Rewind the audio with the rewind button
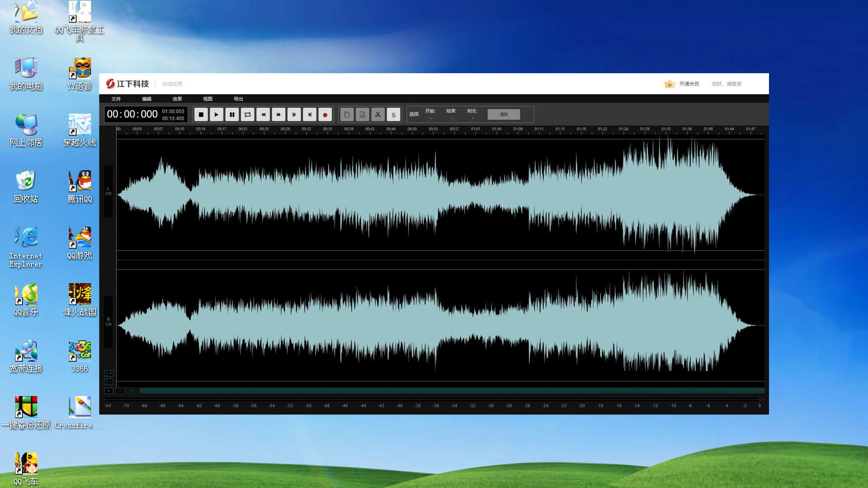Image resolution: width=868 pixels, height=488 pixels. pos(263,115)
